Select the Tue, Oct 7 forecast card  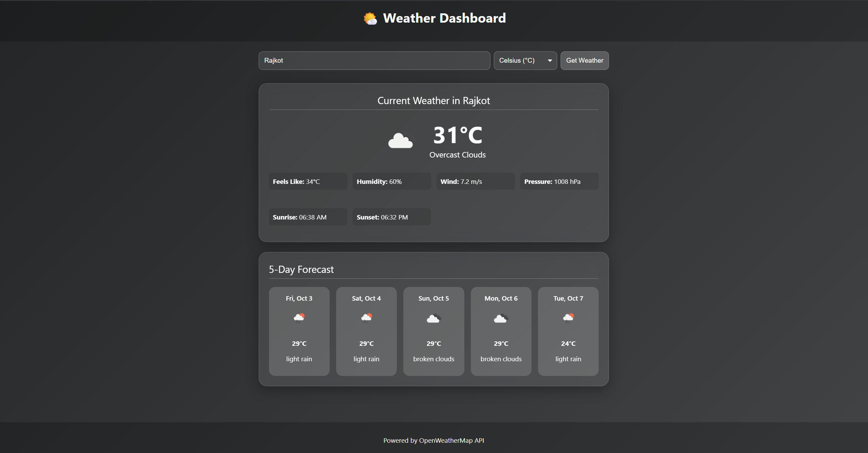point(568,331)
